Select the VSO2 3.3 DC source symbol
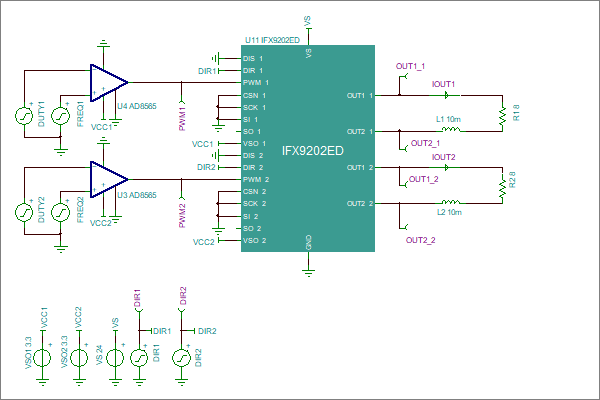The width and height of the screenshot is (600, 400). click(x=79, y=358)
